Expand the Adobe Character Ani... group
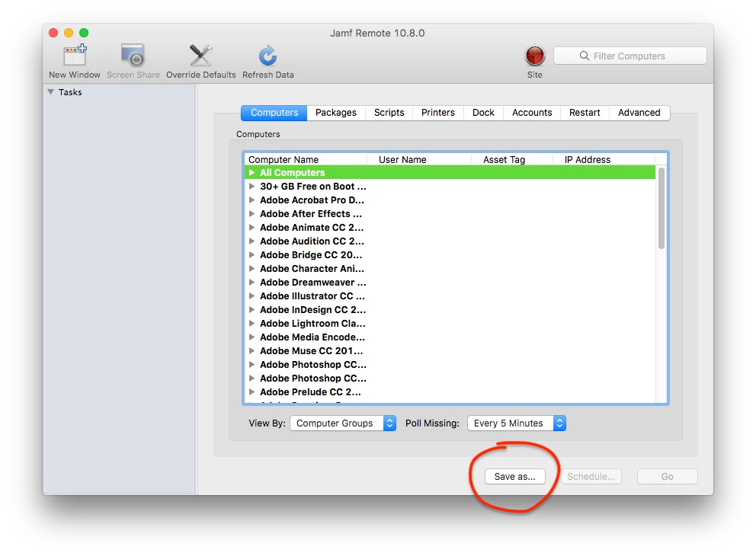 (x=251, y=269)
